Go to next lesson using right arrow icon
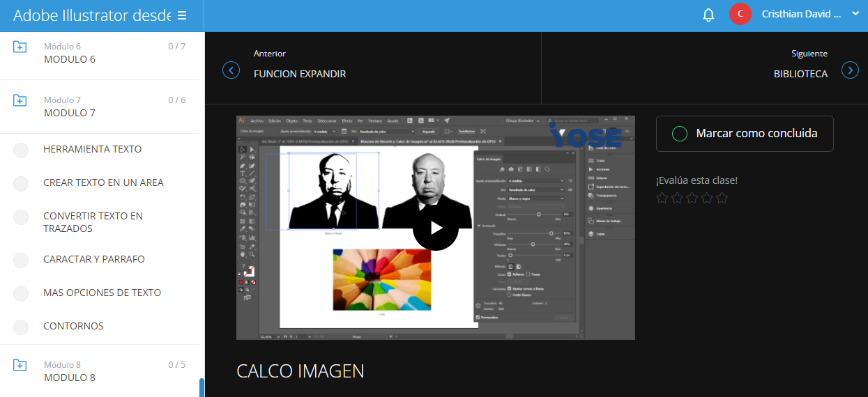The width and height of the screenshot is (868, 397). click(850, 70)
